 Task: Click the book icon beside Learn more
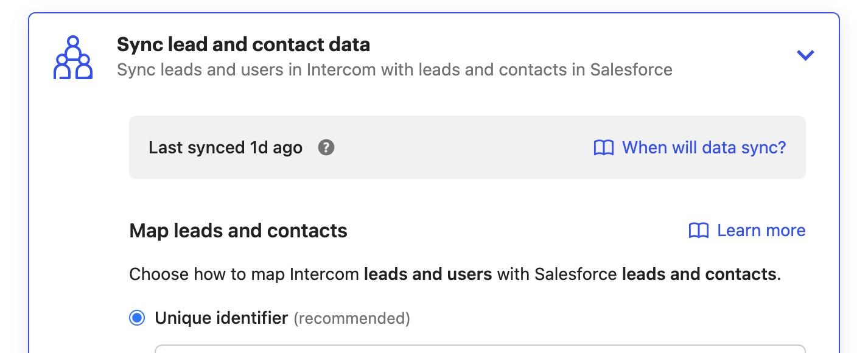pos(699,231)
